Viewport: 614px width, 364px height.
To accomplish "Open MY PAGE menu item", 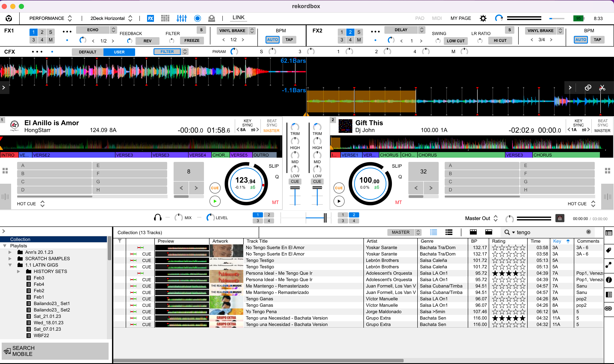I will pyautogui.click(x=461, y=18).
